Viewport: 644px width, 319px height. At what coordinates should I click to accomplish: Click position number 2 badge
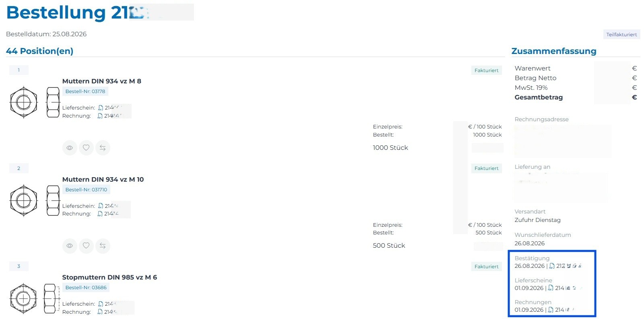19,168
